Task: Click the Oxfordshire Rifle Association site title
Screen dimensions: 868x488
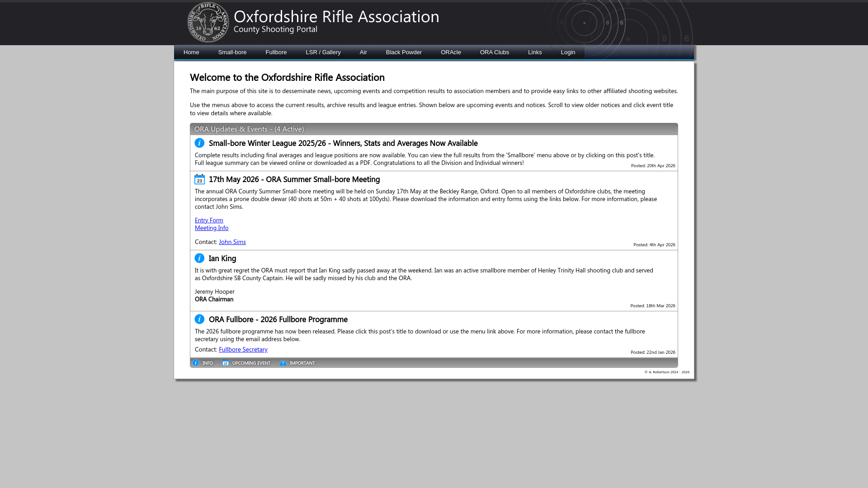Action: point(336,17)
